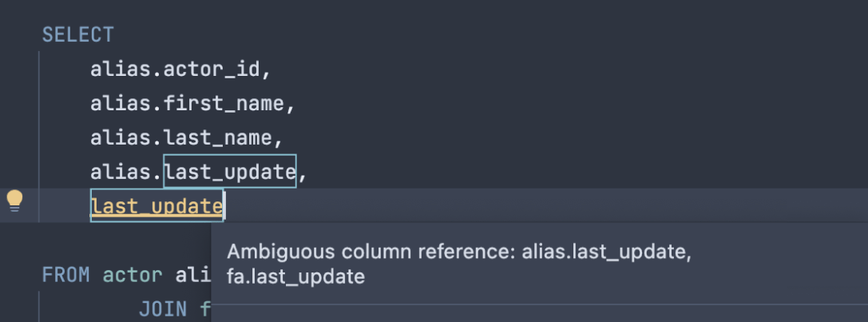Click the SELECT keyword
The image size is (868, 322).
point(77,35)
